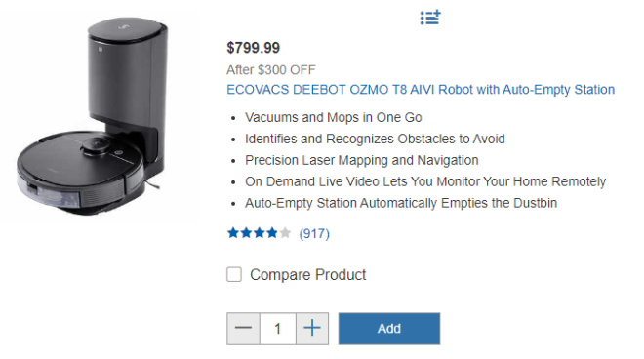
Task: Tick the Compare Product checkbox
Action: (x=234, y=274)
